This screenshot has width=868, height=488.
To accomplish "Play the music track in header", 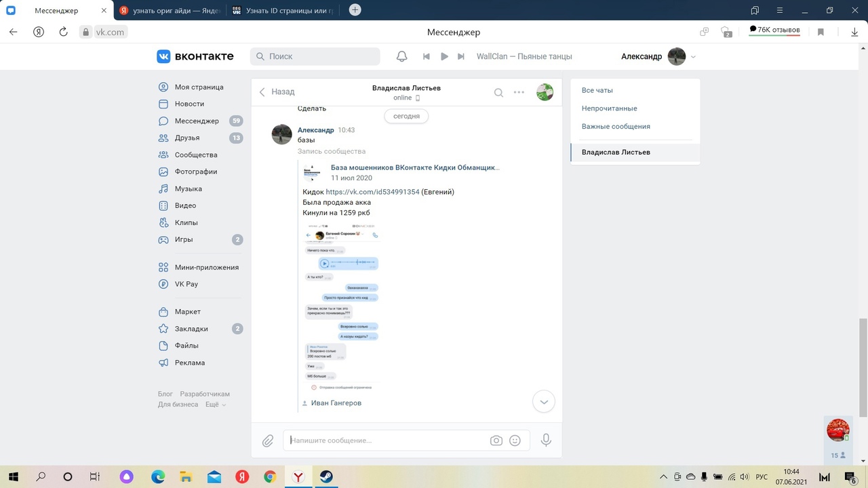I will click(x=444, y=56).
